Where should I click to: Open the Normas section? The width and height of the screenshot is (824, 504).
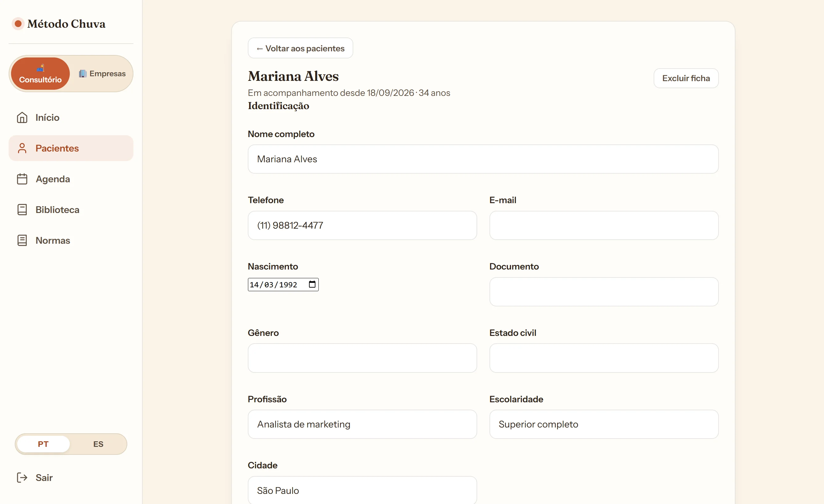tap(71, 241)
